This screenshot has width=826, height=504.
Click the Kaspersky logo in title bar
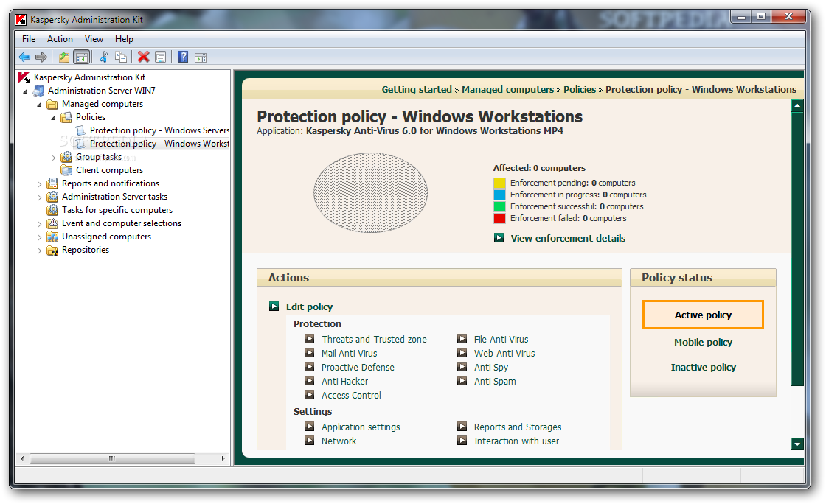(21, 20)
